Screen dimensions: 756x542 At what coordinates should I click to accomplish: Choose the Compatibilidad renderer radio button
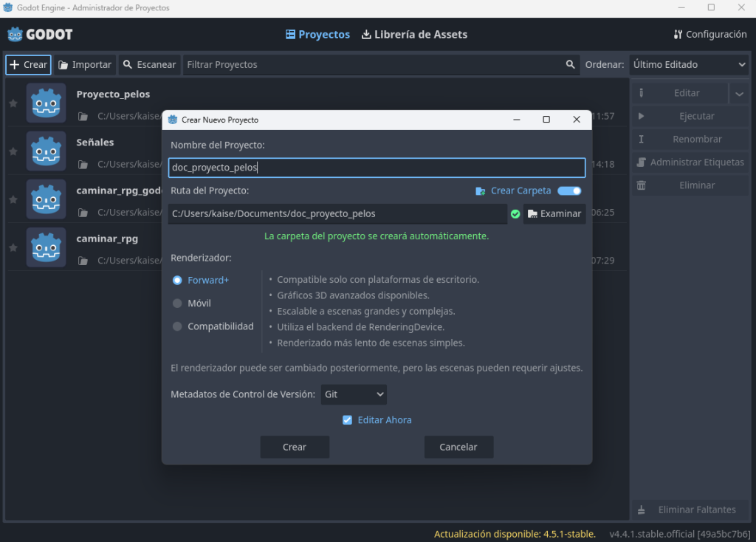pyautogui.click(x=177, y=326)
